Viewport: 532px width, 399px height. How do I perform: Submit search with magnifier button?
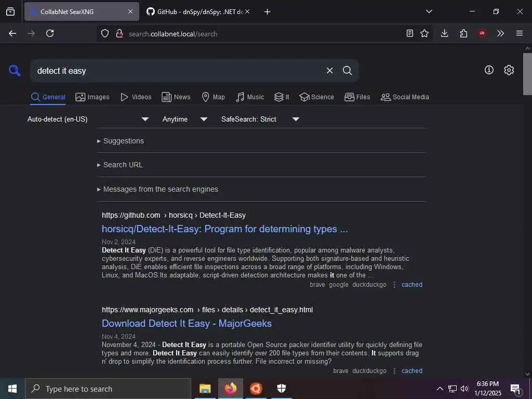347,71
